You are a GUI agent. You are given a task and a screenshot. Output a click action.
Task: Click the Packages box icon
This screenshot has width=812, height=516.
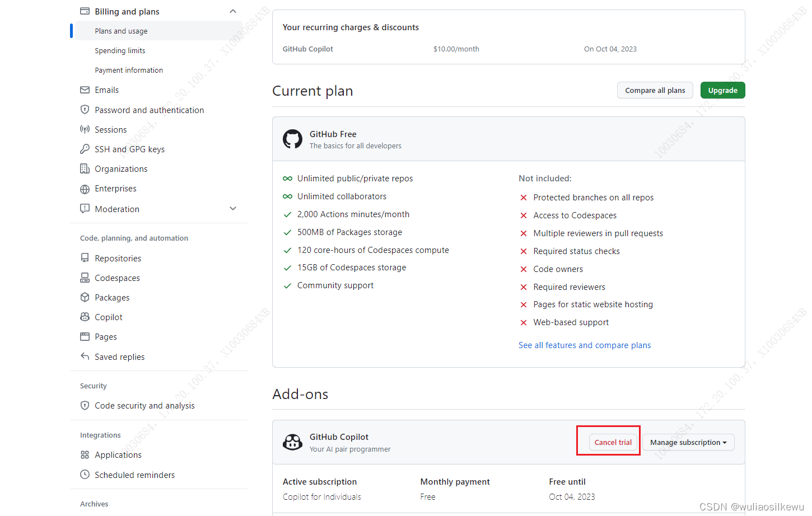(x=85, y=297)
